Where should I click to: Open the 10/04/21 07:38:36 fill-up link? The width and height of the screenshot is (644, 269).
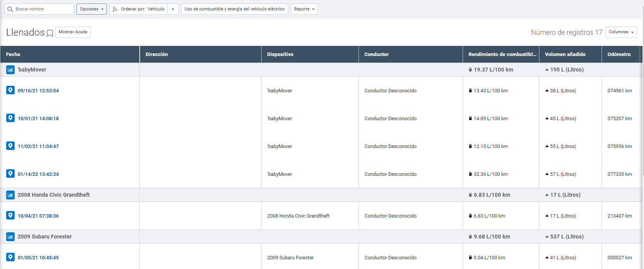point(38,216)
